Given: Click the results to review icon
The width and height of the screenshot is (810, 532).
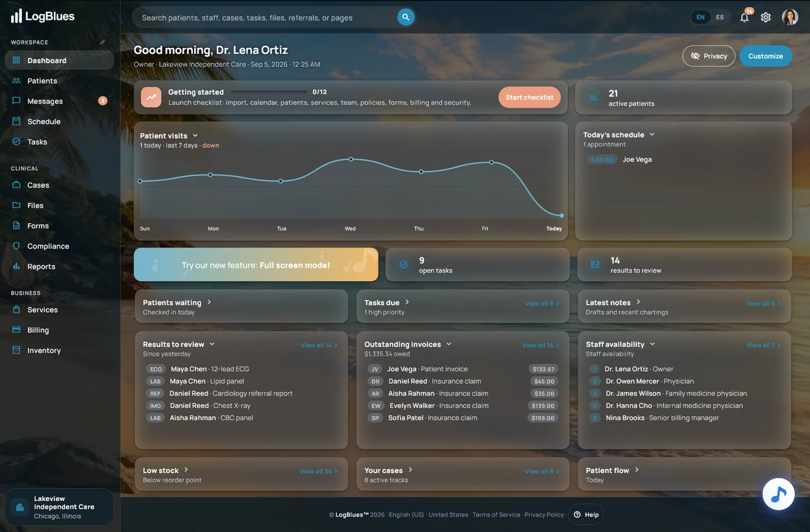Looking at the screenshot, I should [x=595, y=265].
